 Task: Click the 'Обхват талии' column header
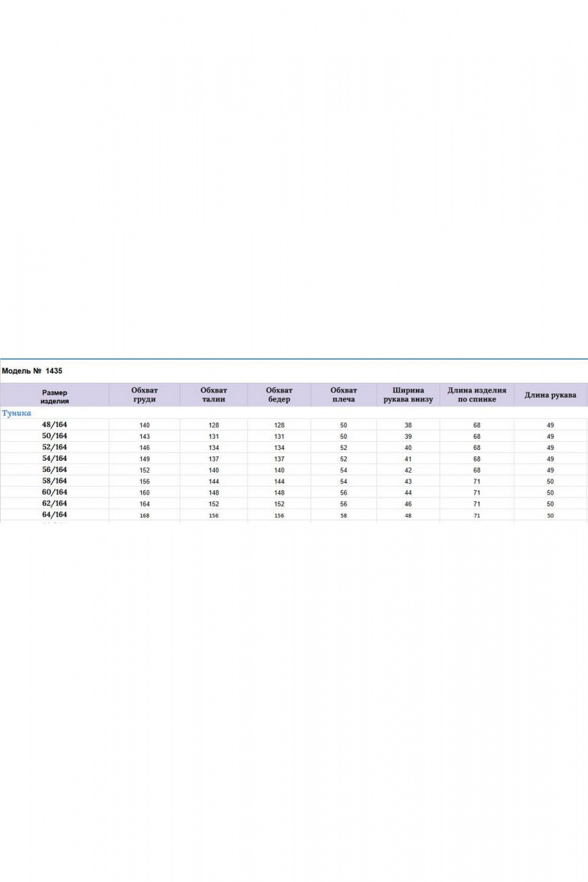213,395
